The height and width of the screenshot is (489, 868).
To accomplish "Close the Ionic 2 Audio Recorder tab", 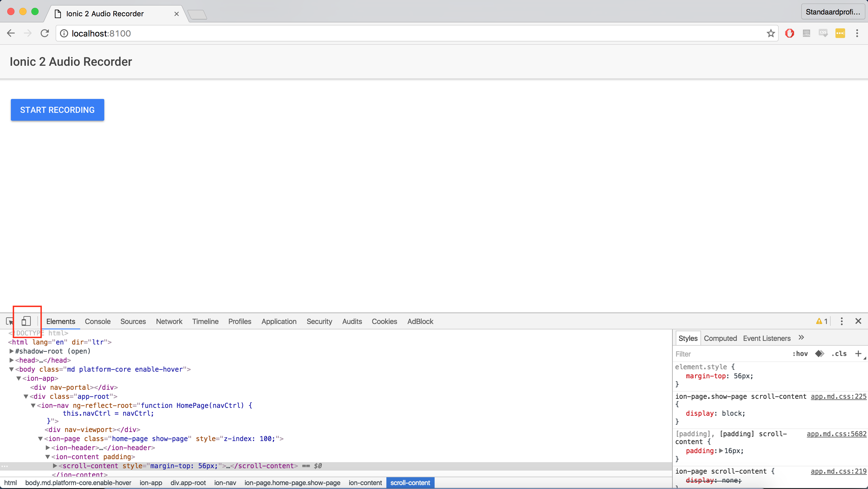I will pyautogui.click(x=176, y=14).
